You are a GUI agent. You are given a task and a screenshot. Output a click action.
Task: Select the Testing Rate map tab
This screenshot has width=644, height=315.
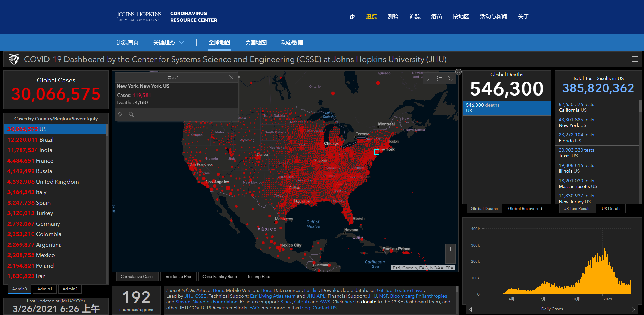(259, 277)
